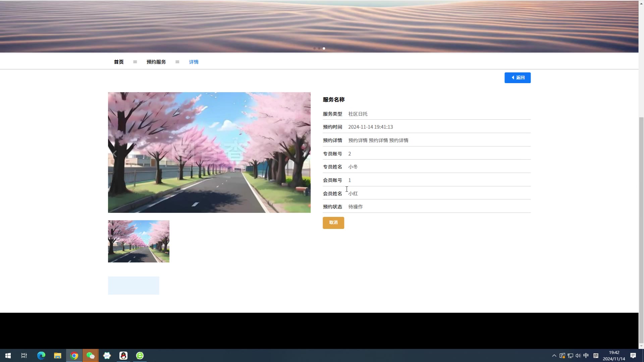Select first banner carousel dot
The height and width of the screenshot is (362, 644).
[314, 49]
